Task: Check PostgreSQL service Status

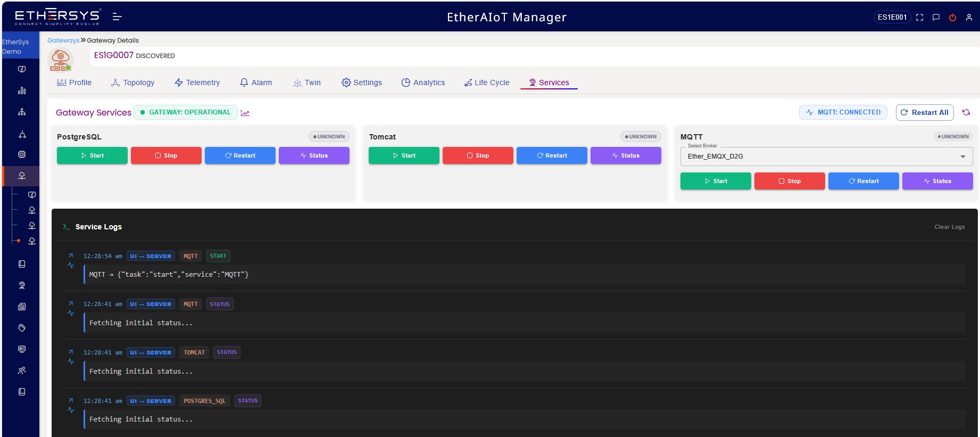Action: pyautogui.click(x=314, y=155)
